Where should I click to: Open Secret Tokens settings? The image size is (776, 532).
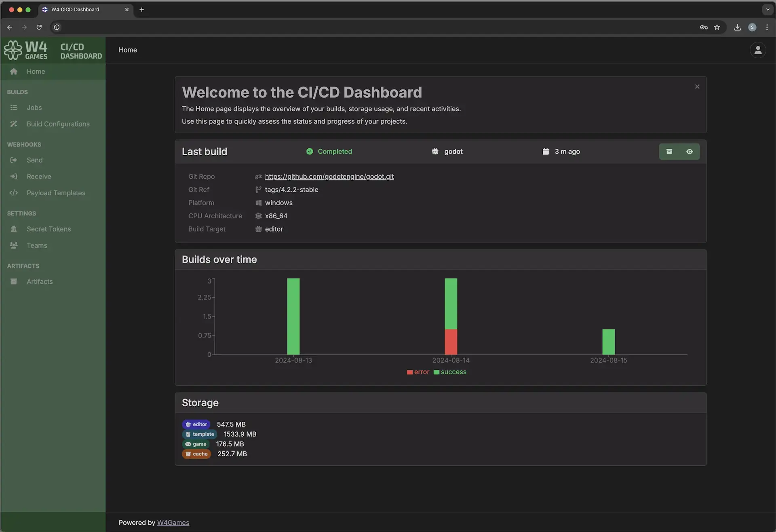pos(48,229)
